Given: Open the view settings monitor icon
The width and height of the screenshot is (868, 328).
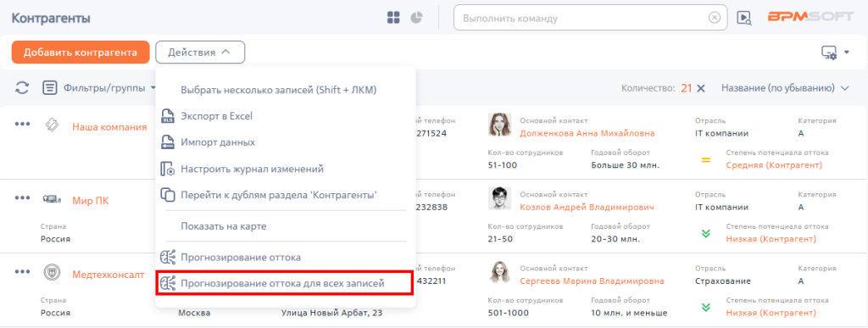Looking at the screenshot, I should pos(829,53).
